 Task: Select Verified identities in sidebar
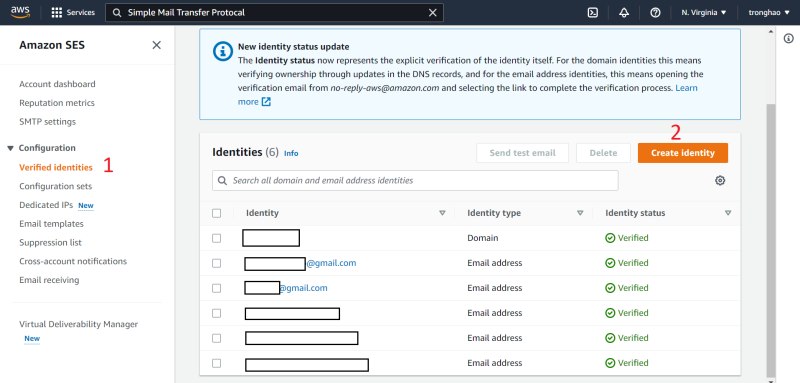[56, 167]
